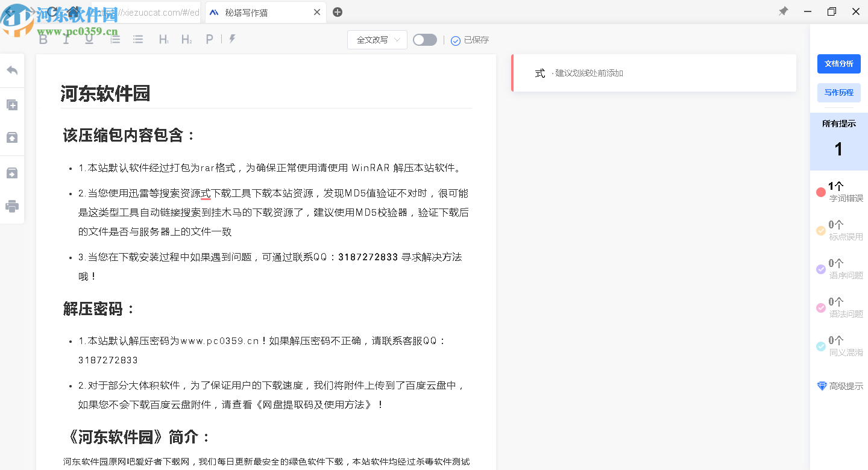Click the pin icon near window controls
Image resolution: width=868 pixels, height=470 pixels.
point(783,11)
